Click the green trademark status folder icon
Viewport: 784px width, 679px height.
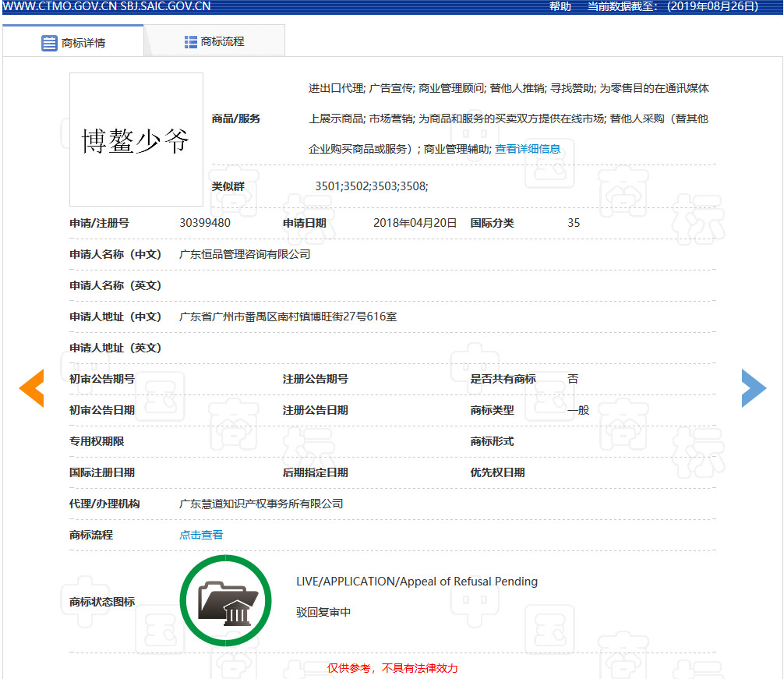point(225,600)
